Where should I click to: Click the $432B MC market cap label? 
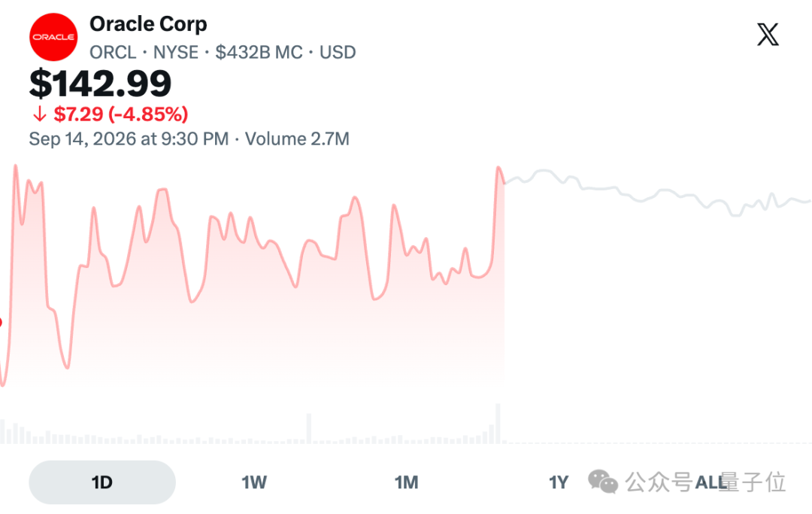[x=259, y=53]
